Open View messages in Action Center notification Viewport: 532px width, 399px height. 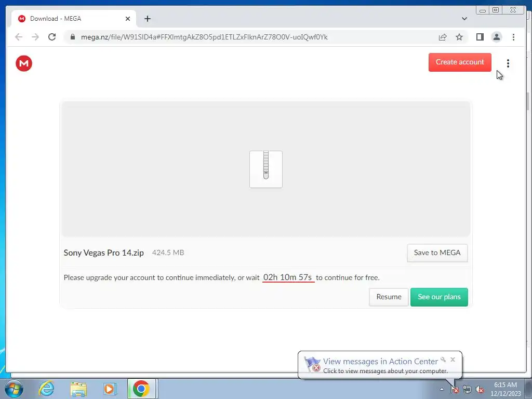[x=380, y=362]
